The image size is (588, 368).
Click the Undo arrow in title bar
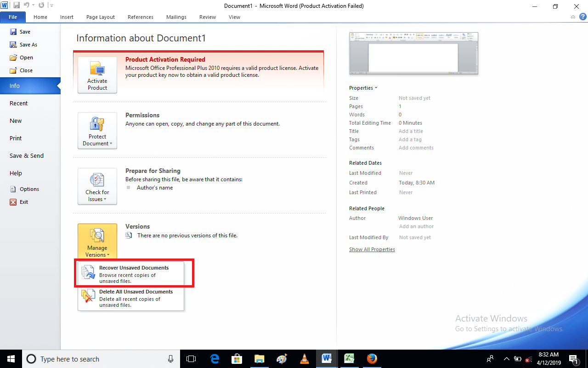(x=26, y=5)
